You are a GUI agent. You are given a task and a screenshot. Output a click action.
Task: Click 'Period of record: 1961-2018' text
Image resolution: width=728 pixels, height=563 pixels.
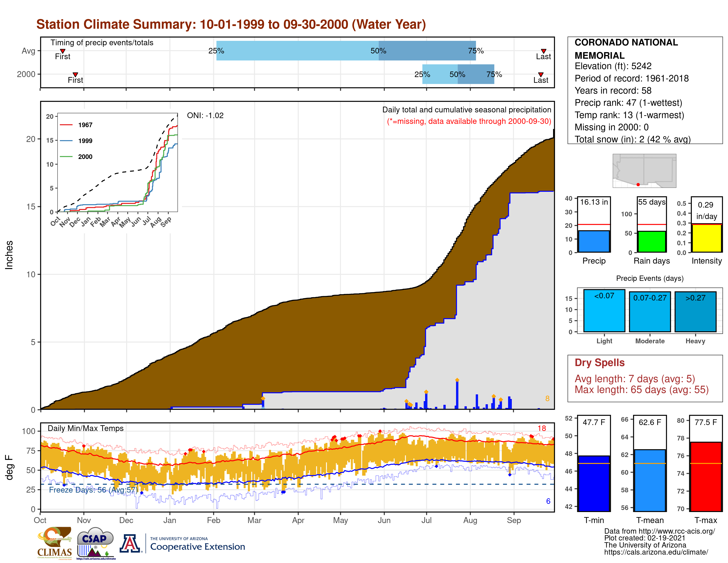(631, 78)
